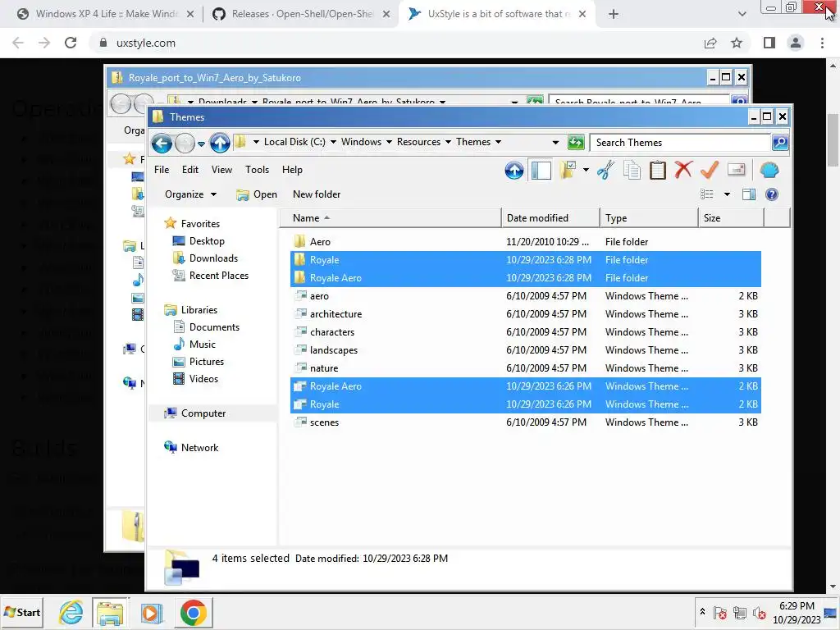Click the folder options toolbar icon
This screenshot has height=630, width=840.
[568, 171]
